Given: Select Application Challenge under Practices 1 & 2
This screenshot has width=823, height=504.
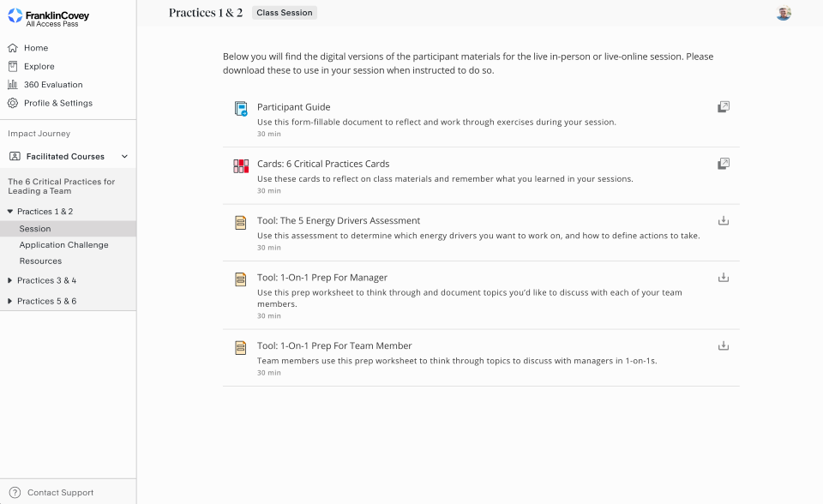Looking at the screenshot, I should [x=63, y=245].
